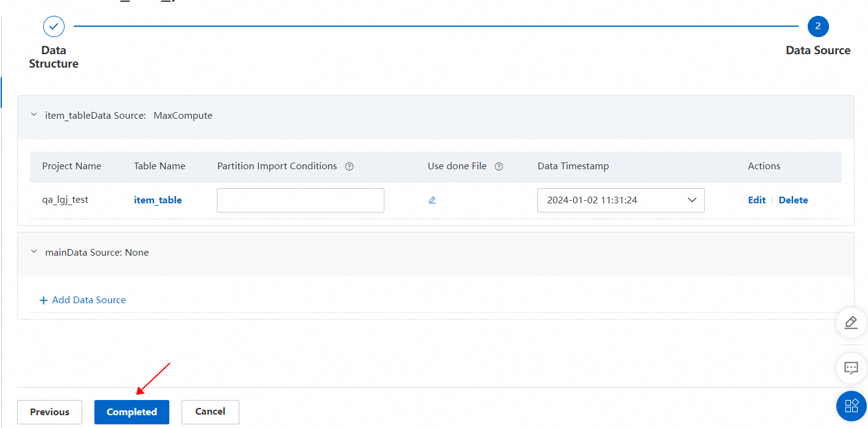
Task: Click the step 2 Data Source circle
Action: pyautogui.click(x=818, y=26)
